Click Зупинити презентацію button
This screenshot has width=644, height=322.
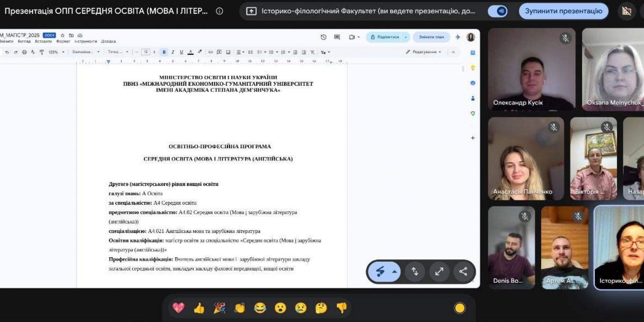tap(563, 11)
